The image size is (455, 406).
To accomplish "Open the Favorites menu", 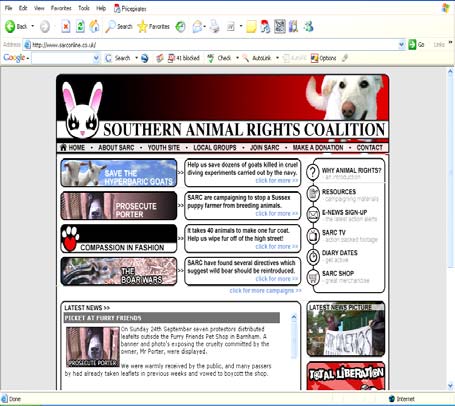I will 61,8.
